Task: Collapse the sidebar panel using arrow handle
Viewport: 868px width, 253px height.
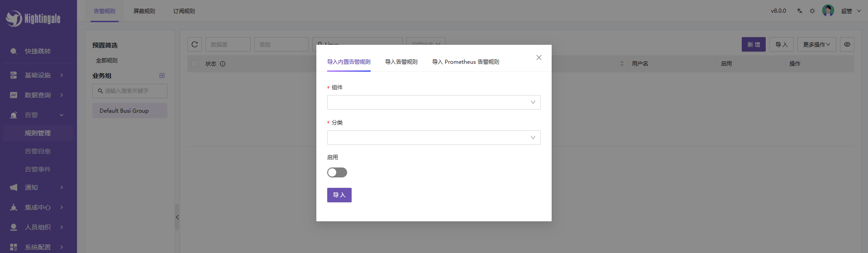Action: tap(177, 217)
